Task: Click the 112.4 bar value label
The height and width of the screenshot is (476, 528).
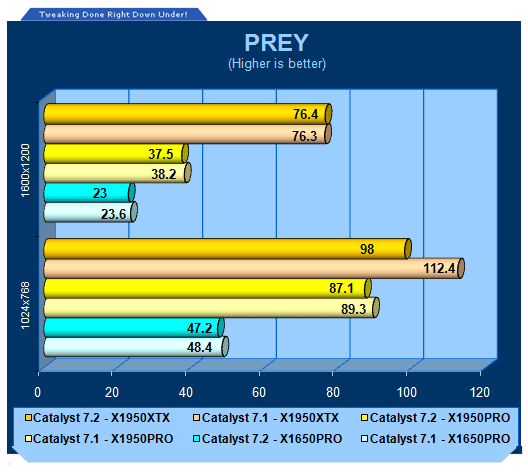Action: (x=439, y=269)
